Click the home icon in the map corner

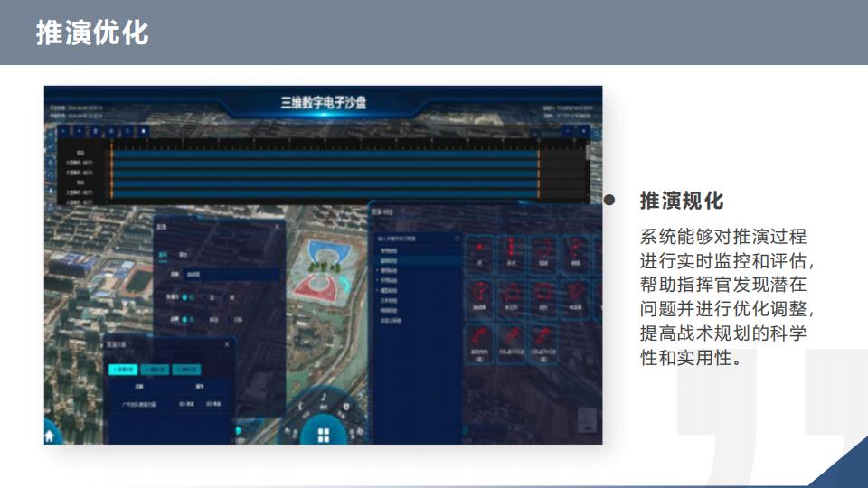(50, 436)
